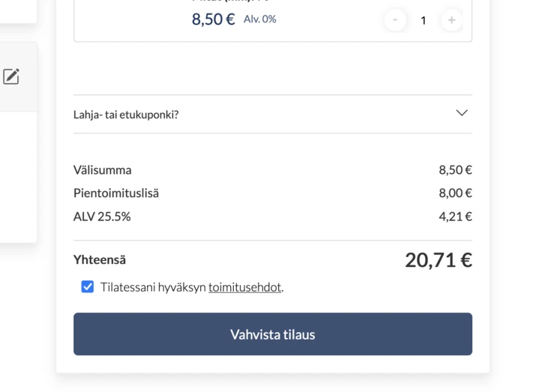This screenshot has width=539, height=392.
Task: Open the toimitusehdot link
Action: pos(244,287)
